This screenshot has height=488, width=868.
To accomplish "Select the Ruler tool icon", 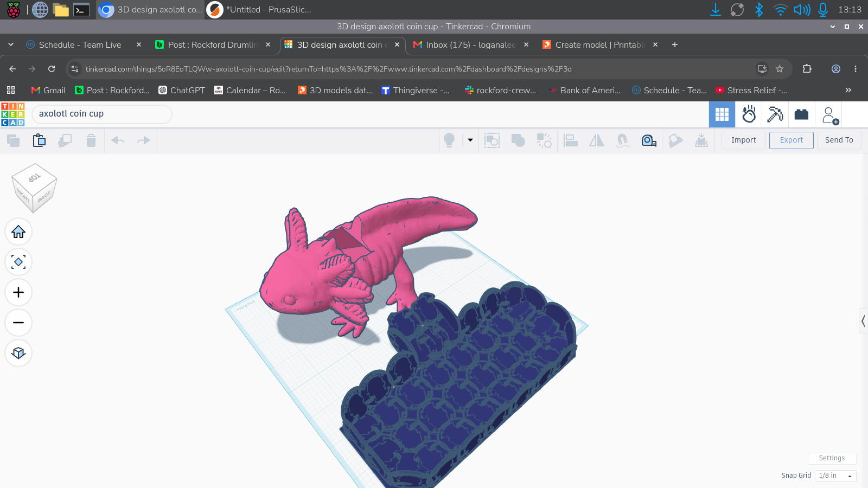I will (649, 141).
